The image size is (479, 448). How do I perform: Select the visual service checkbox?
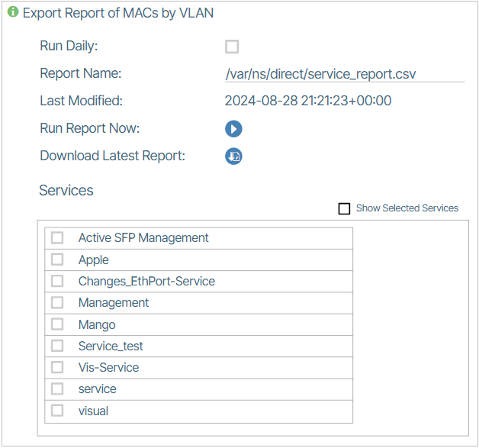57,411
